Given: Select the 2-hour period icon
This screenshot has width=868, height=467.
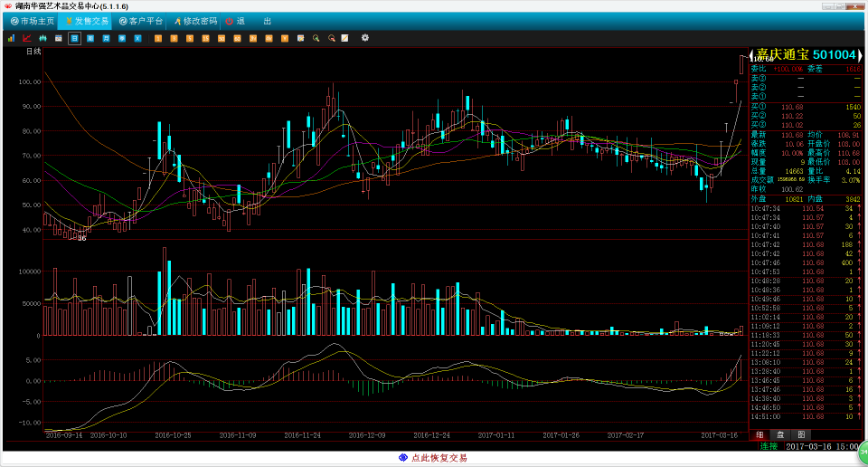Looking at the screenshot, I should 253,38.
